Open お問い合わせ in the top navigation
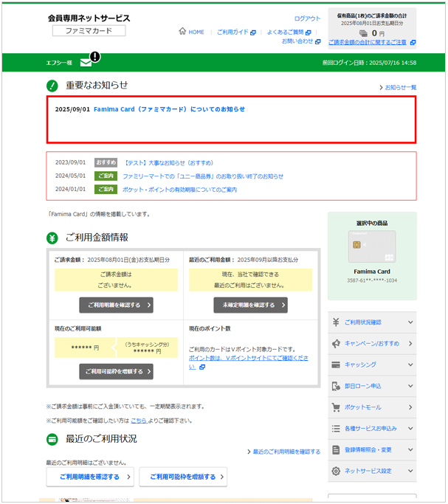This screenshot has height=504, width=448. click(297, 41)
